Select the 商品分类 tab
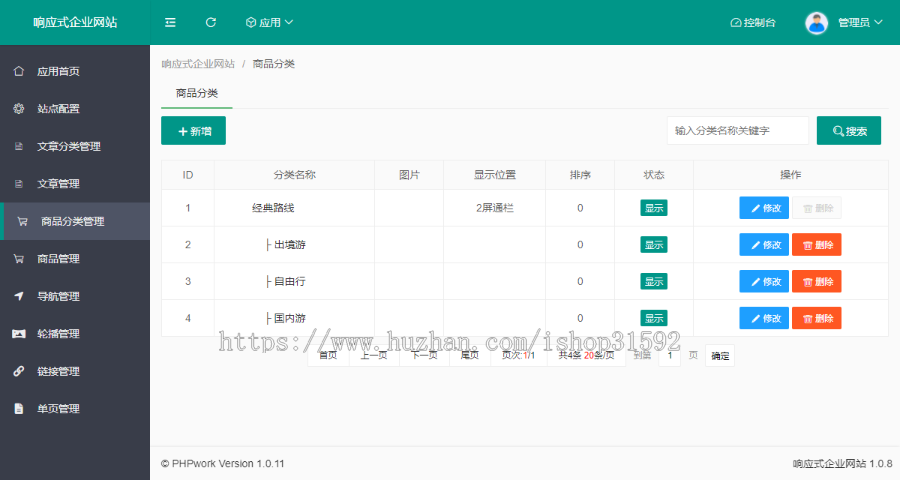This screenshot has height=480, width=900. click(x=197, y=93)
